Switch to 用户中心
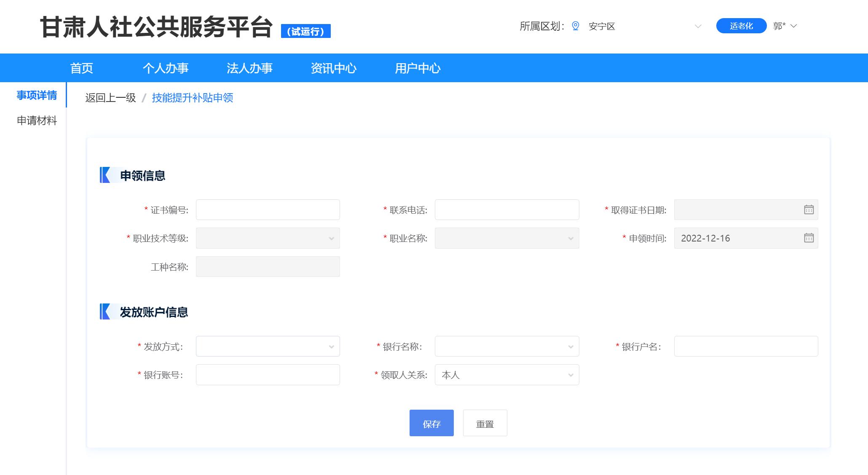Screen dimensions: 868x475 [x=418, y=67]
